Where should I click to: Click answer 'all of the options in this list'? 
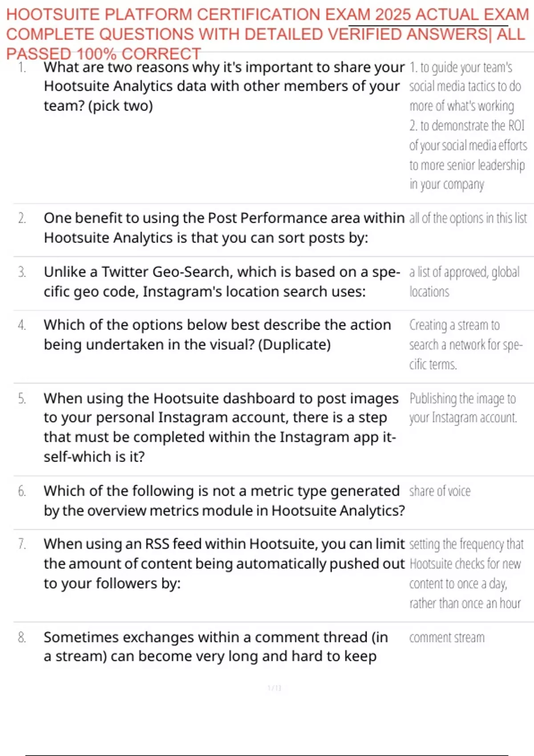point(468,218)
